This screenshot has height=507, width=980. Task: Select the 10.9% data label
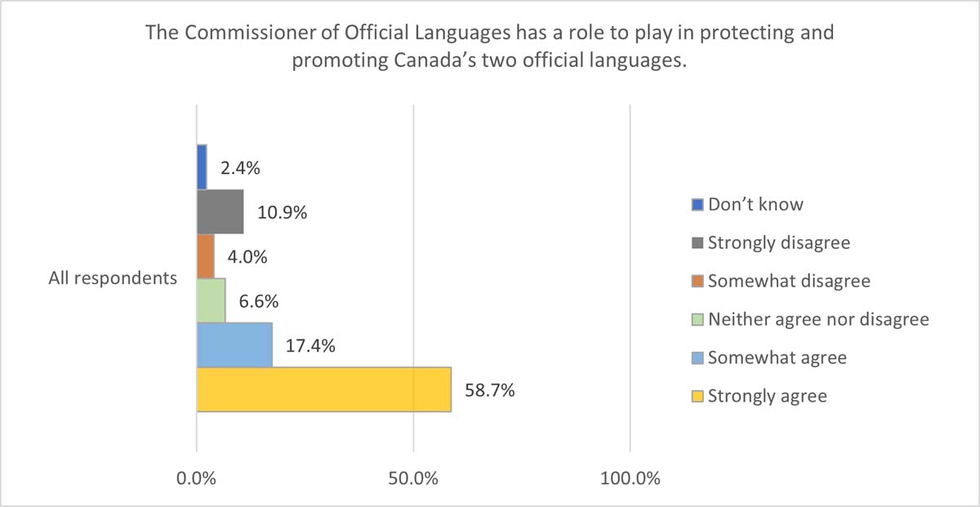(283, 213)
